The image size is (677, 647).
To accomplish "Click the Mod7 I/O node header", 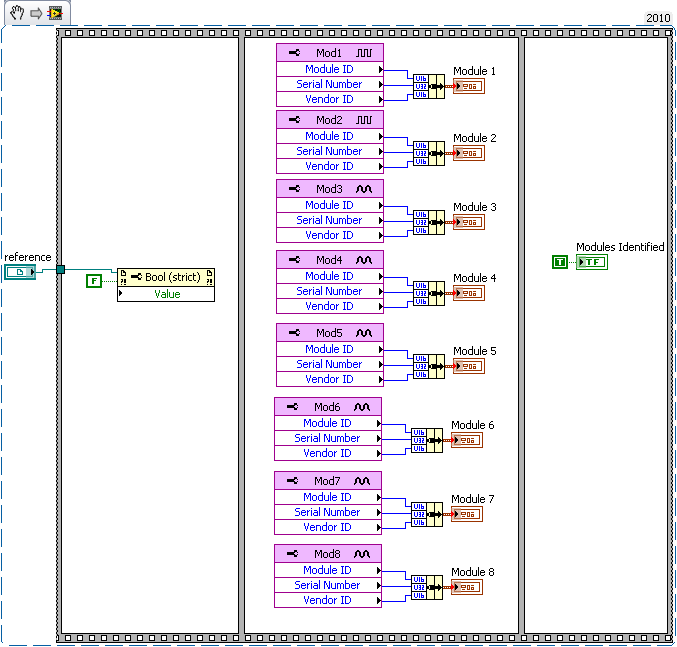I will (x=328, y=480).
